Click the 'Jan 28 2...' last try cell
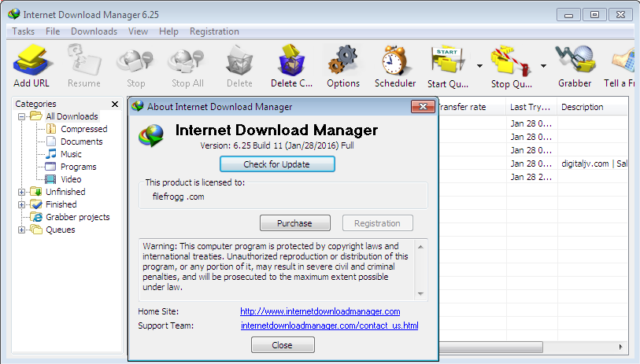Viewport: 640px width, 364px height. pos(531,178)
